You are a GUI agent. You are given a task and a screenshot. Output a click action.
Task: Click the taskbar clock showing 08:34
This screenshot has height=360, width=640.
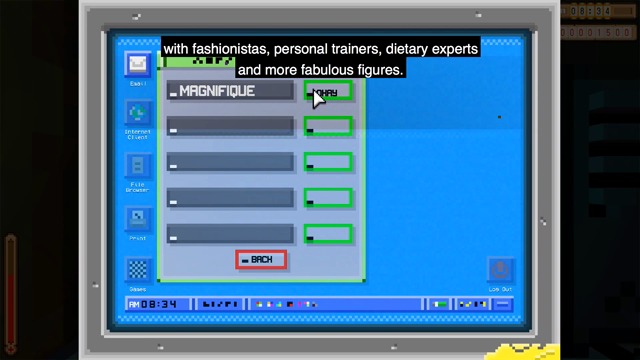157,304
